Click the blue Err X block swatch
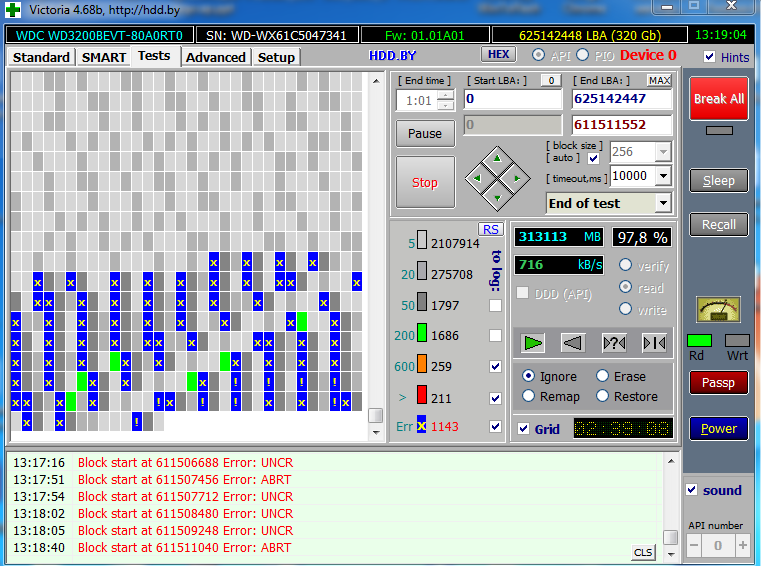The width and height of the screenshot is (761, 566). point(421,424)
